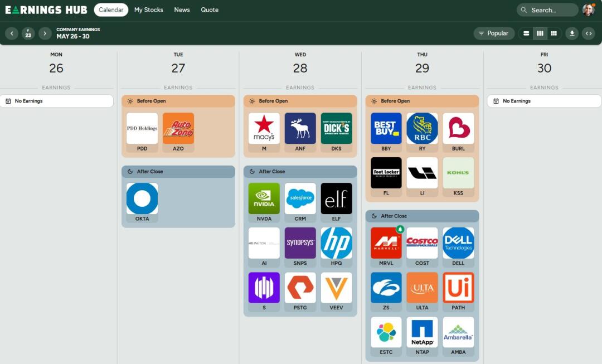Open the HP HPQ tile
The width and height of the screenshot is (602, 364).
(x=336, y=247)
